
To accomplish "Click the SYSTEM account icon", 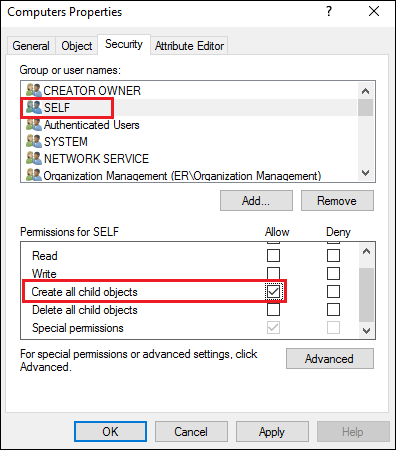I will click(34, 141).
